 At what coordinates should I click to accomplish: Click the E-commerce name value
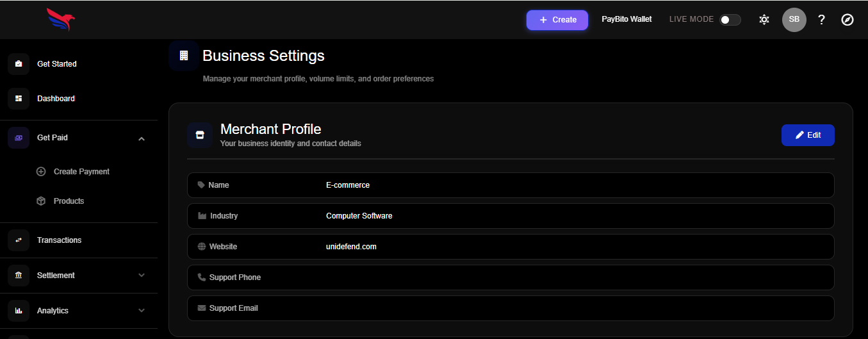pyautogui.click(x=348, y=185)
